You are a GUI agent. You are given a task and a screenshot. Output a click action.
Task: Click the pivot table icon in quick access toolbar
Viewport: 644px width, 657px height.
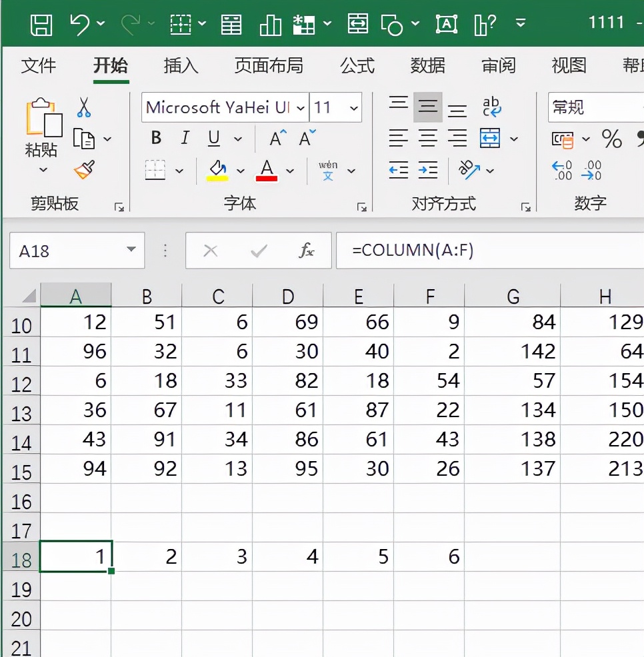(x=304, y=24)
